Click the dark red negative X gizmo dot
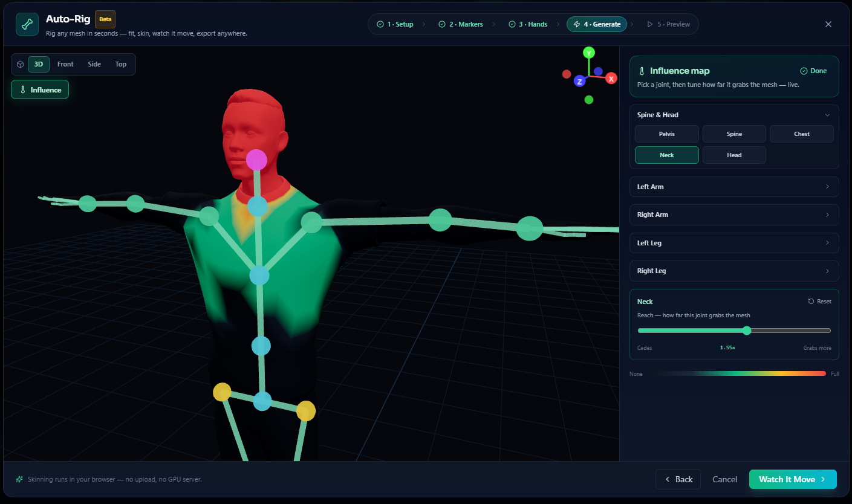 tap(567, 74)
